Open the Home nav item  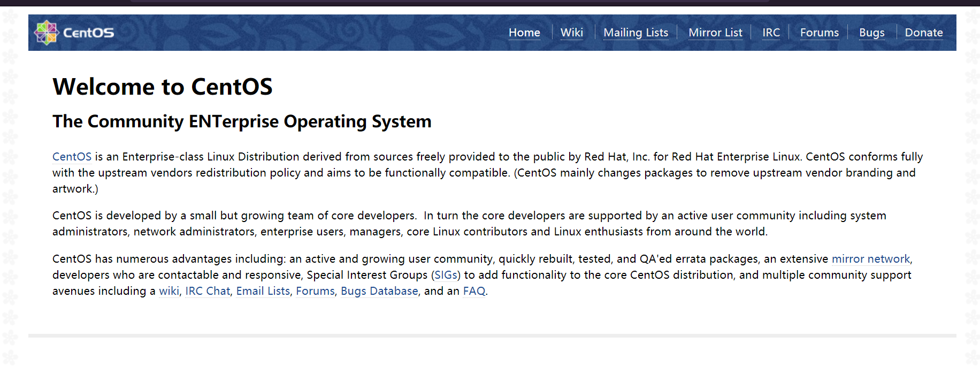tap(524, 33)
